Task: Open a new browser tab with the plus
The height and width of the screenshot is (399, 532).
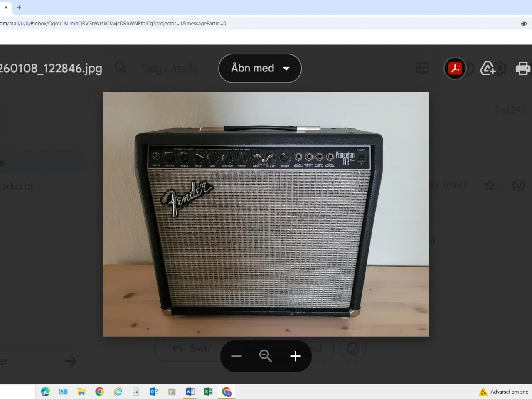Action: coord(19,7)
